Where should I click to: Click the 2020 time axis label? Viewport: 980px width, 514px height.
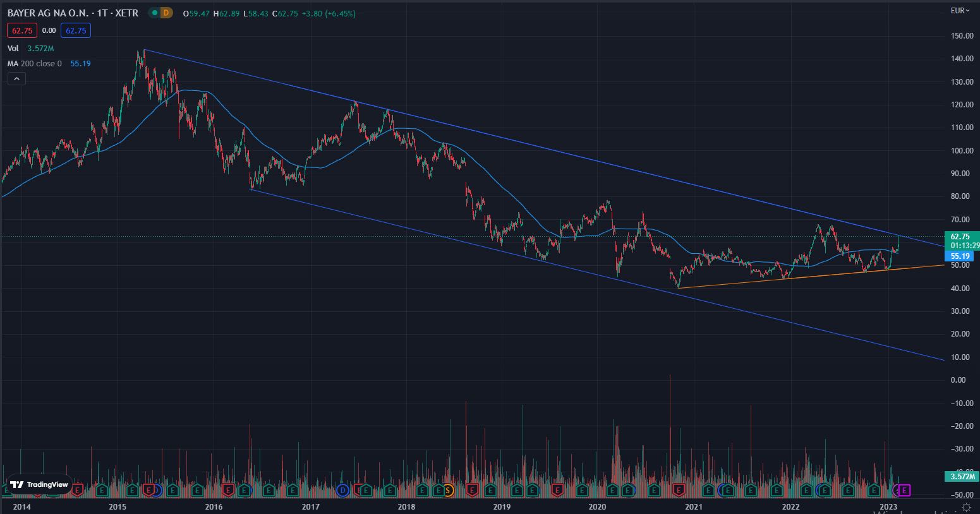[597, 506]
